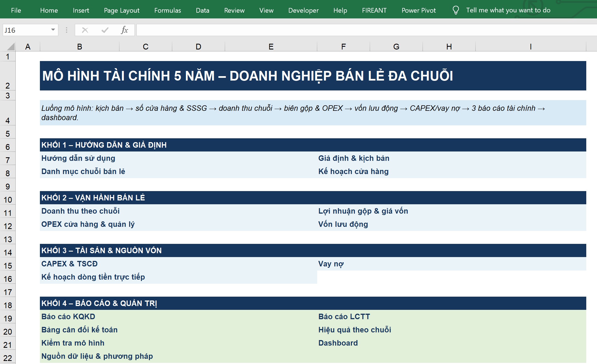This screenshot has width=597, height=364.
Task: Open the 'Vốn lưu động' link
Action: click(343, 224)
